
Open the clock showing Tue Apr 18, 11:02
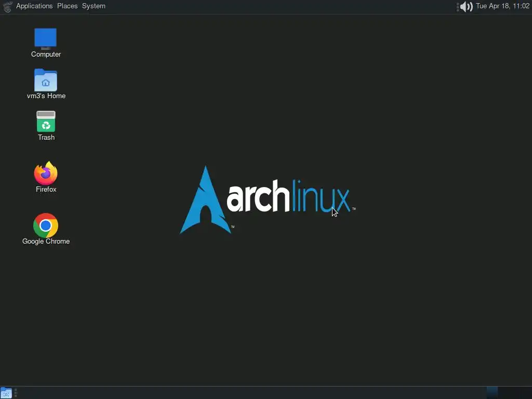[x=502, y=6]
